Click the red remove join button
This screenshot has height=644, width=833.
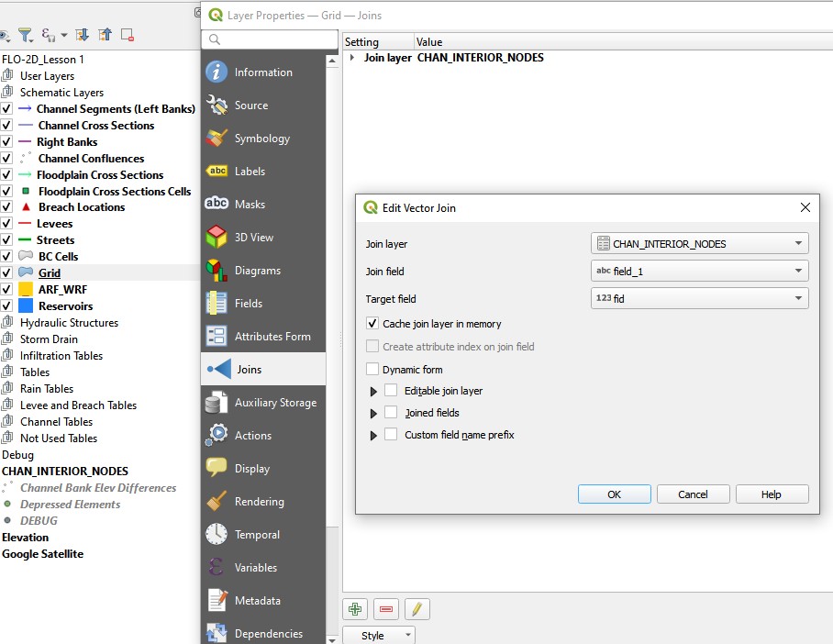pos(386,609)
